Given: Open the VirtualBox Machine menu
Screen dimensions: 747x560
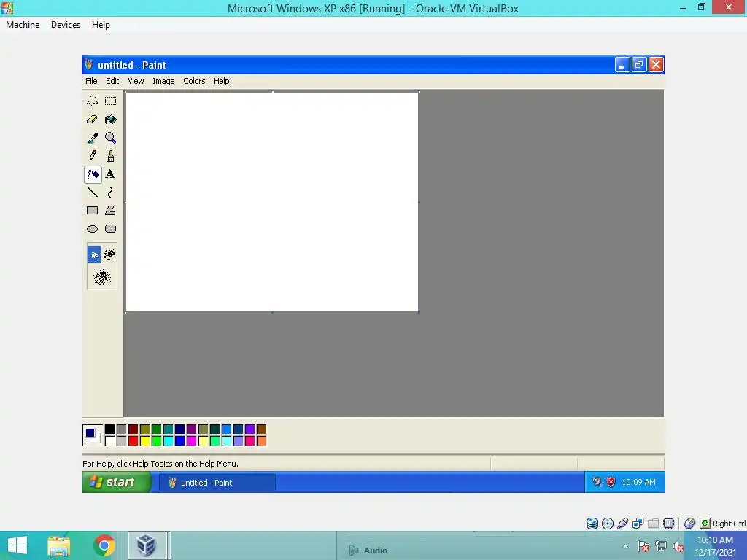Looking at the screenshot, I should (23, 25).
